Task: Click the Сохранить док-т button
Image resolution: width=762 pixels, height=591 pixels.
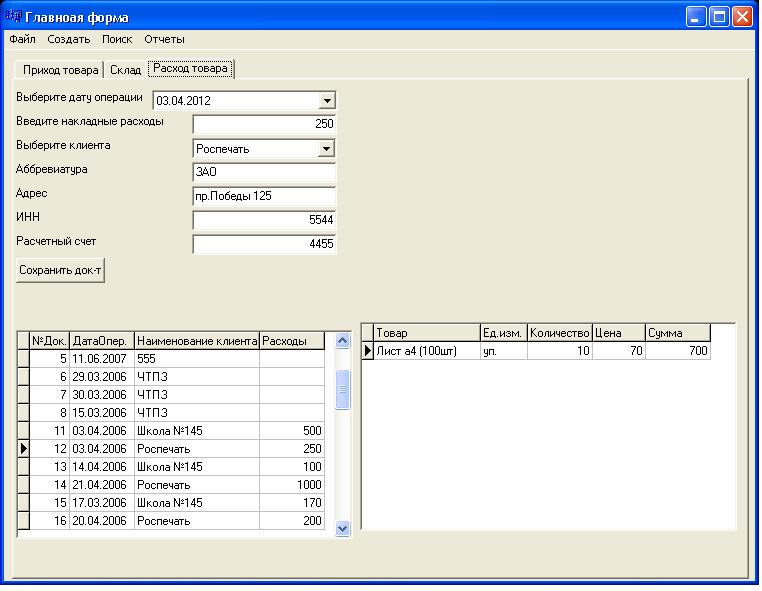Action: (x=61, y=271)
